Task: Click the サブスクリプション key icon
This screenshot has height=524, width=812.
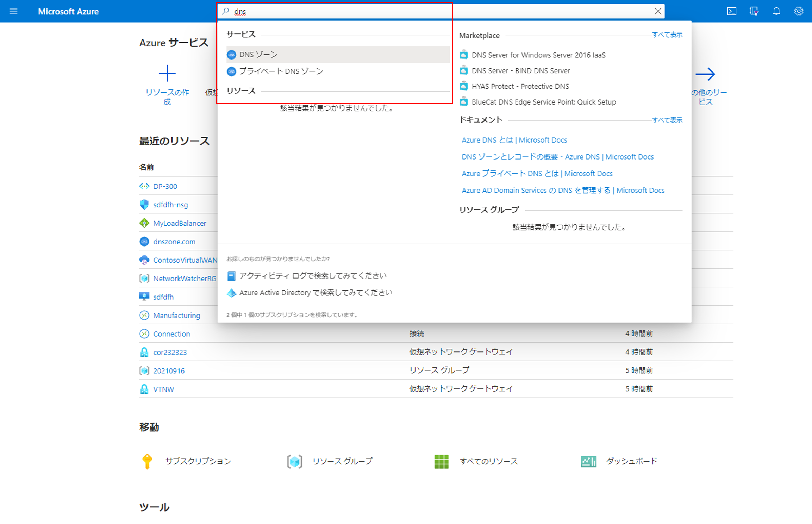Action: 147,461
